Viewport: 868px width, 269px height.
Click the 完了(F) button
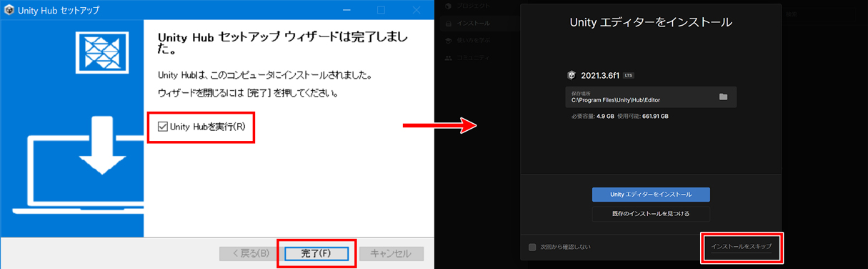pos(316,253)
